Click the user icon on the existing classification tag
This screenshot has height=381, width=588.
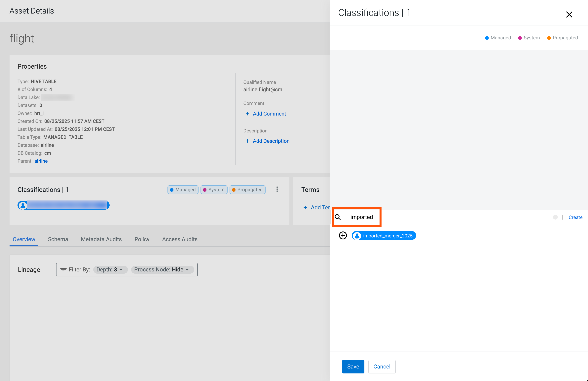pos(23,205)
